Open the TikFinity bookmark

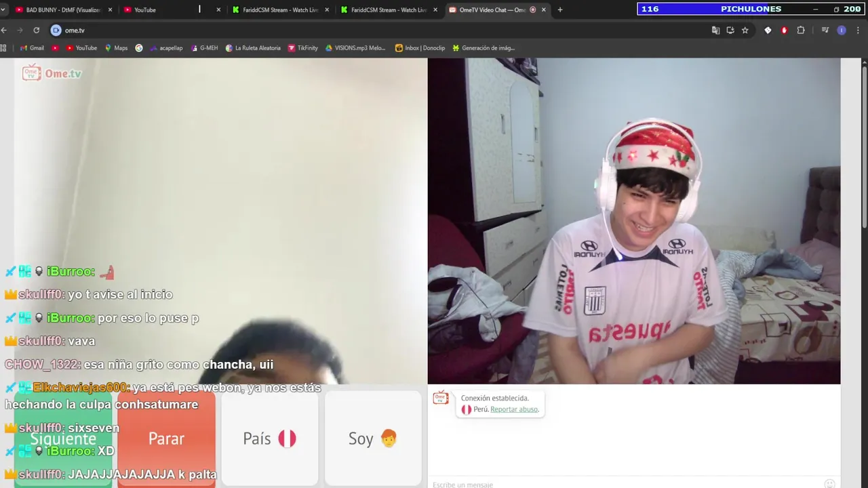(x=303, y=48)
